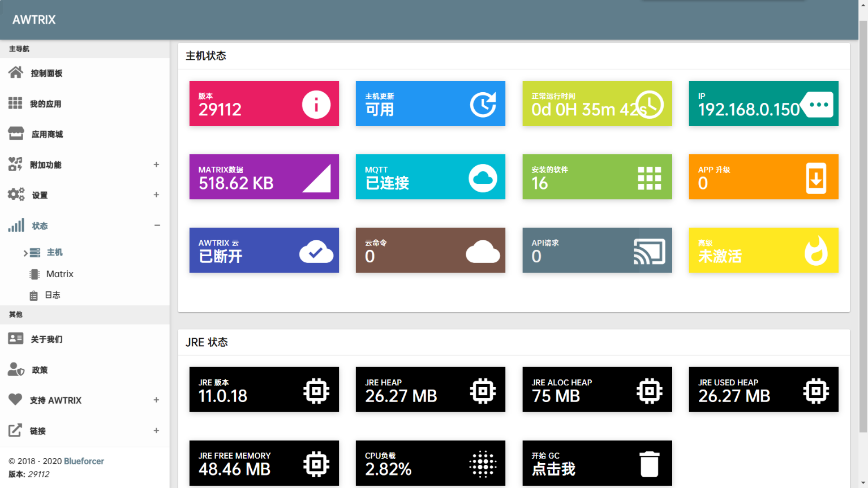Click the cloud icon on the MQTT card
The height and width of the screenshot is (488, 868).
point(483,178)
